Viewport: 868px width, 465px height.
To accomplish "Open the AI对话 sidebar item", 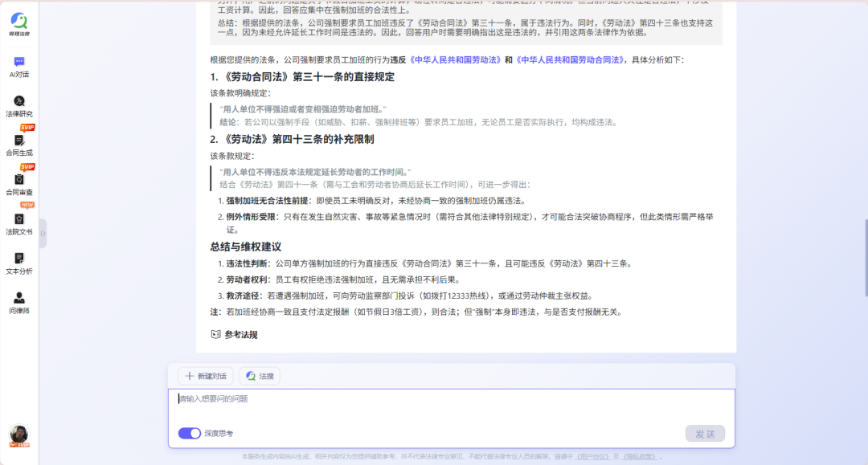I will [18, 67].
